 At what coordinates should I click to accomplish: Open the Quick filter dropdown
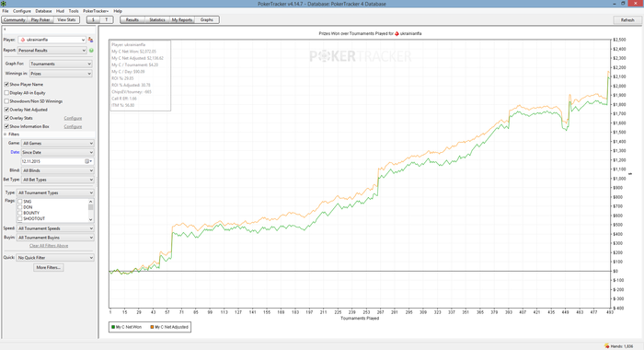point(55,258)
